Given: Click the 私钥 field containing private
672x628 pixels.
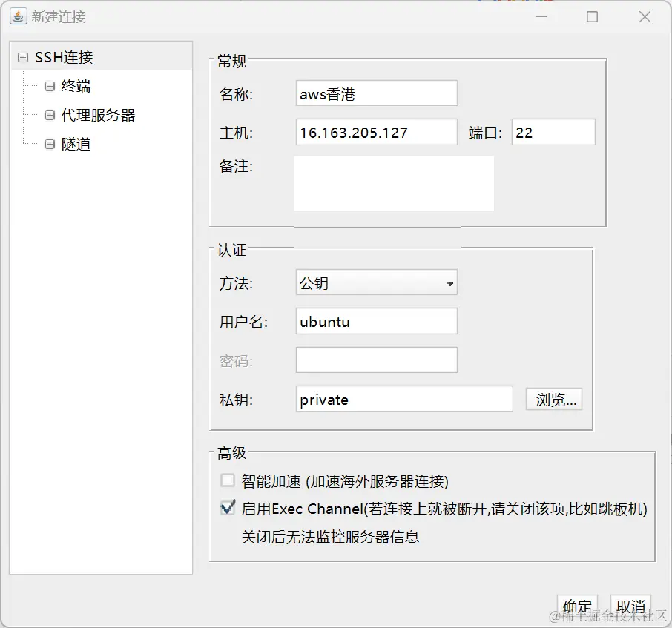Looking at the screenshot, I should coord(404,399).
